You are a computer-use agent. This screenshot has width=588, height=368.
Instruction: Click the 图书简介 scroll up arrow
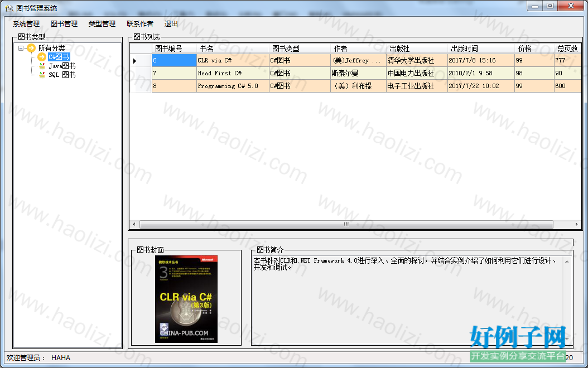tap(567, 262)
